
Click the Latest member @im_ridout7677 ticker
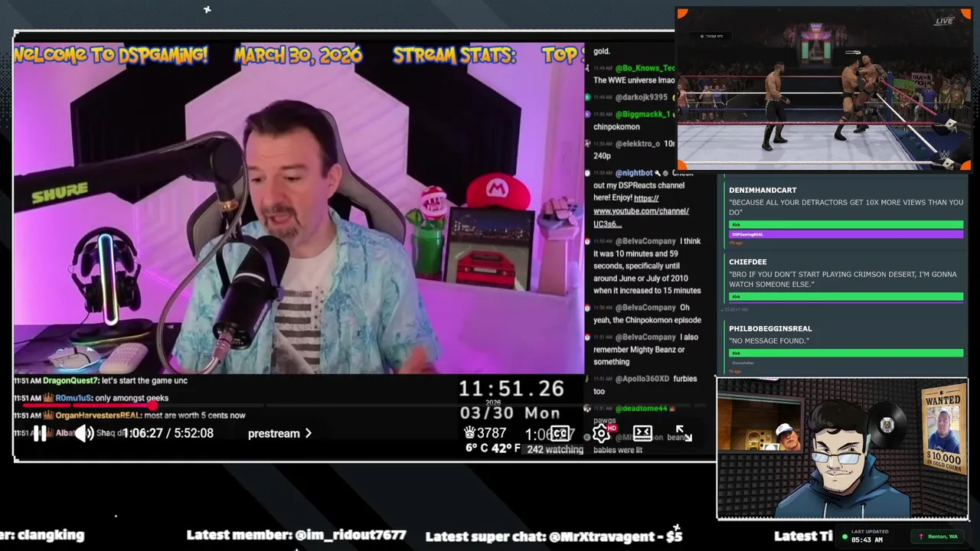click(x=296, y=536)
